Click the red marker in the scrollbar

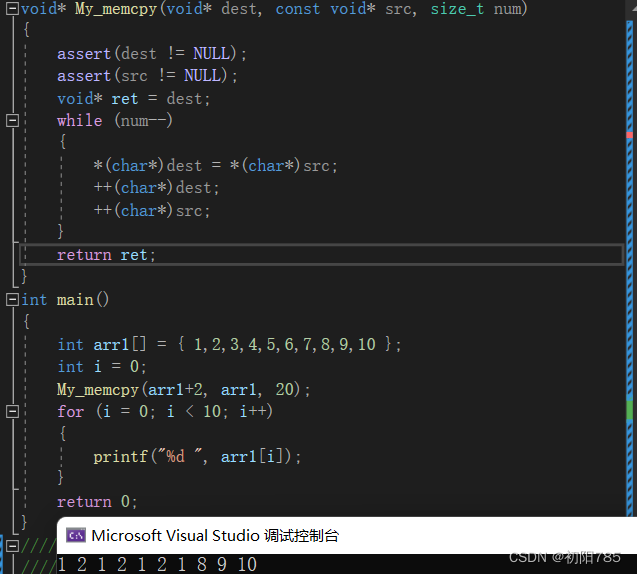pos(630,135)
